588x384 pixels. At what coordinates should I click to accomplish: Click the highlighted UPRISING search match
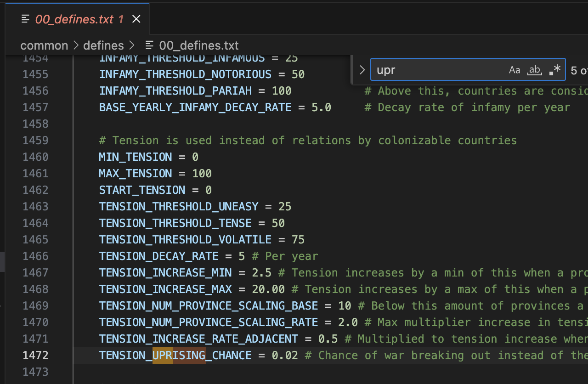tap(179, 355)
